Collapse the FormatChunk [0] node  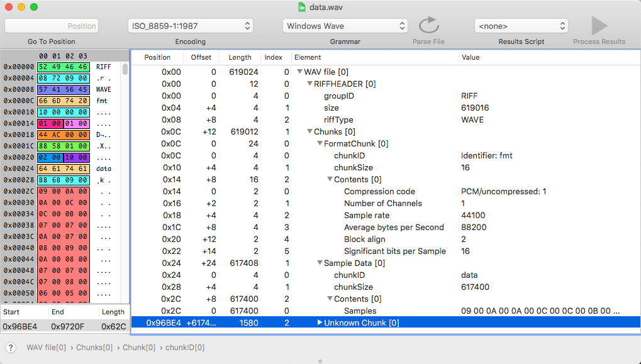tap(320, 144)
